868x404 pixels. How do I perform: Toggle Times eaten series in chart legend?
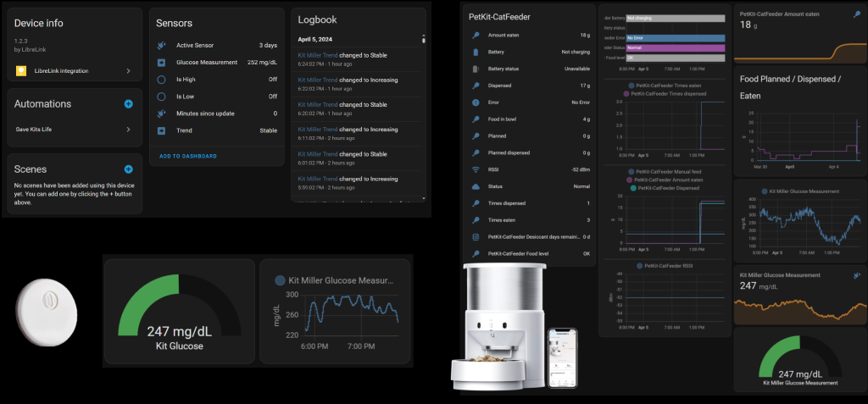[x=665, y=86]
